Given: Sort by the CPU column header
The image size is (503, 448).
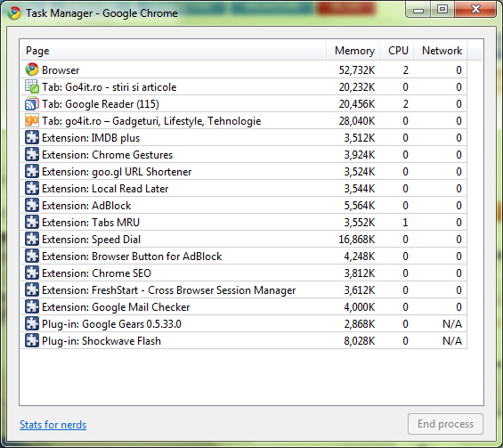Looking at the screenshot, I should coord(397,51).
